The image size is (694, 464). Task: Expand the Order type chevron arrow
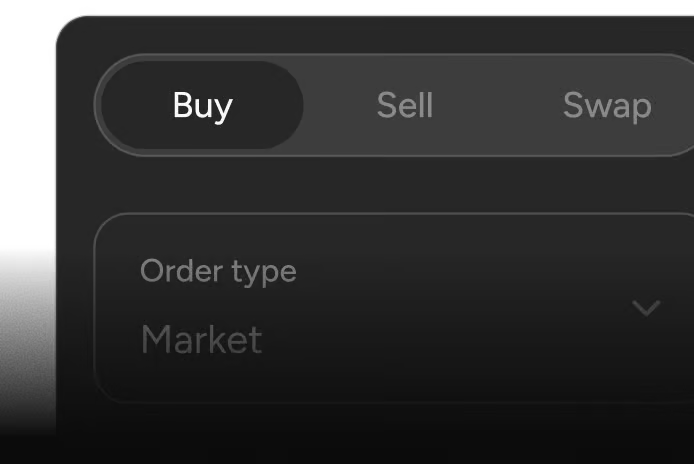coord(646,308)
